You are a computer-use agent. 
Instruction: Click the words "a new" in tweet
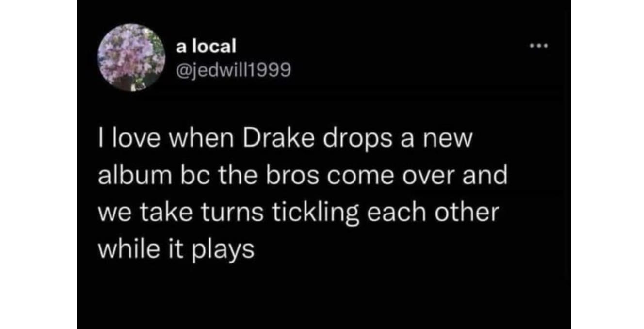tap(433, 142)
